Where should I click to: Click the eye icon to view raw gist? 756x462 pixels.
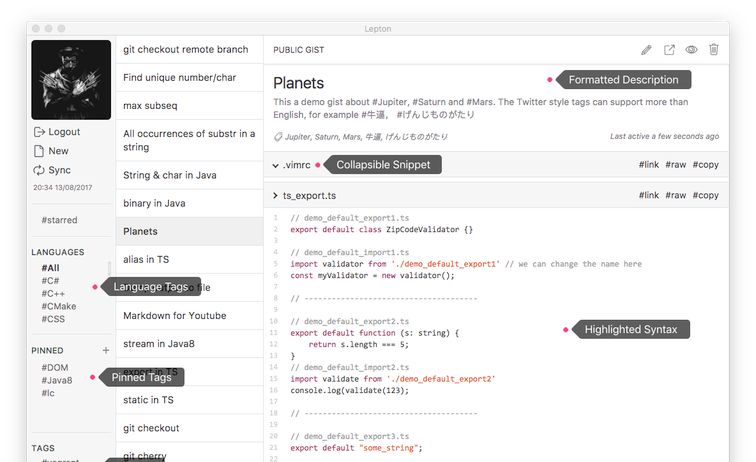click(x=691, y=50)
